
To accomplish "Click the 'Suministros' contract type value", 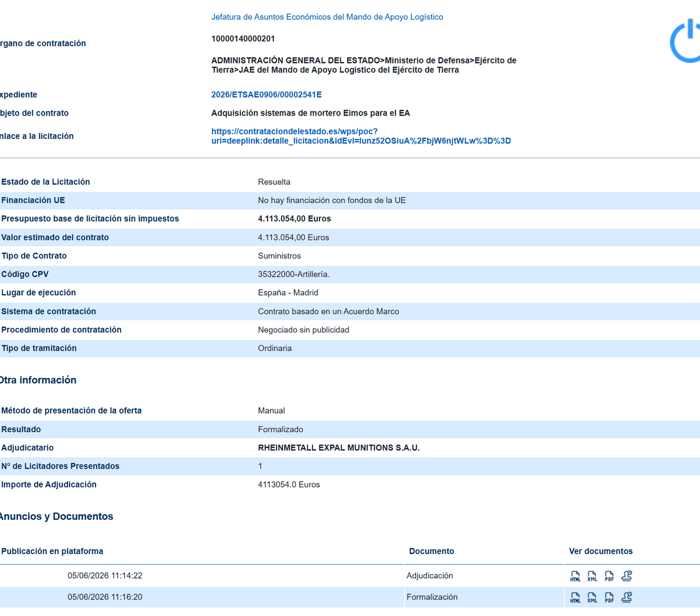I will (x=279, y=256).
